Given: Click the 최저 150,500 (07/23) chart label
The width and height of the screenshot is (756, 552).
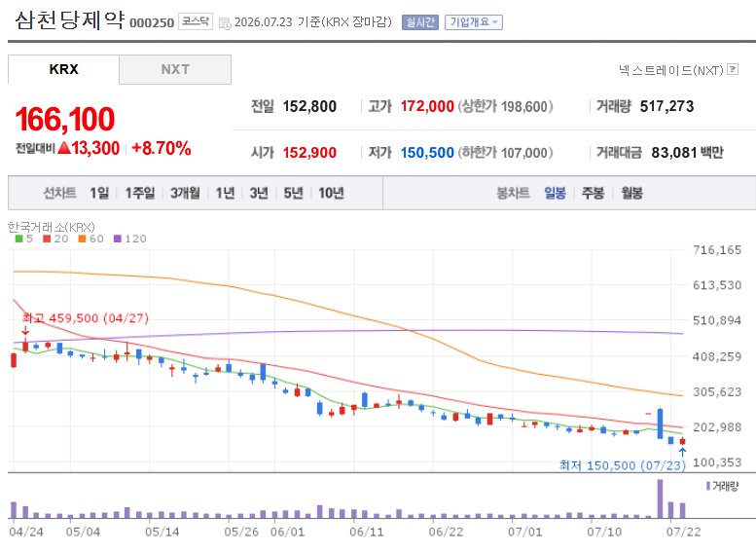Looking at the screenshot, I should point(623,465).
